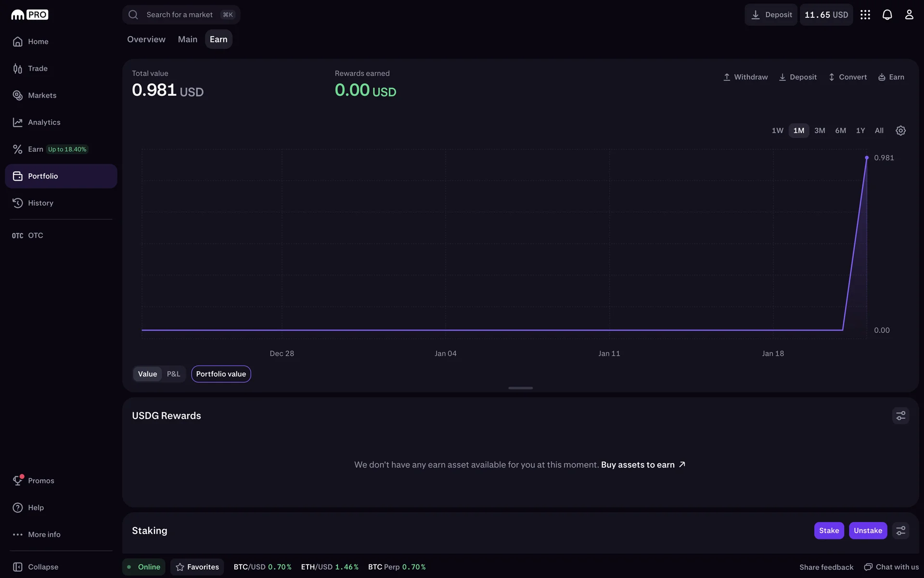Focus the Search for a market field
924x578 pixels.
click(180, 15)
